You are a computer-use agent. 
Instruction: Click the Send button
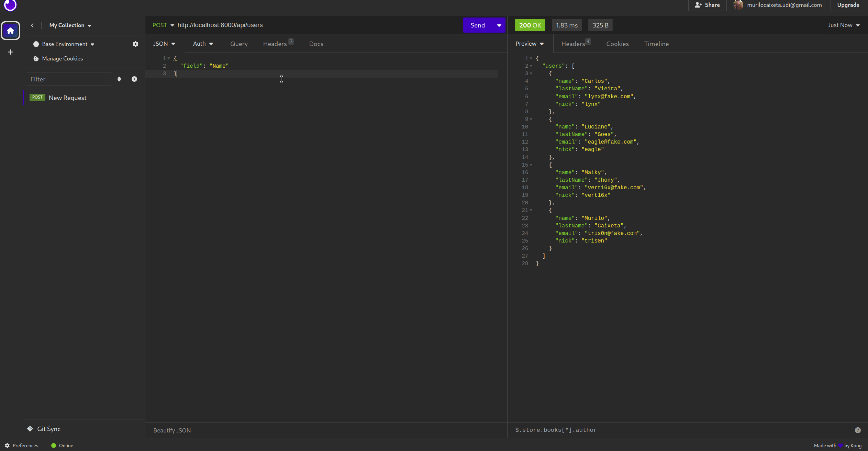pyautogui.click(x=477, y=25)
